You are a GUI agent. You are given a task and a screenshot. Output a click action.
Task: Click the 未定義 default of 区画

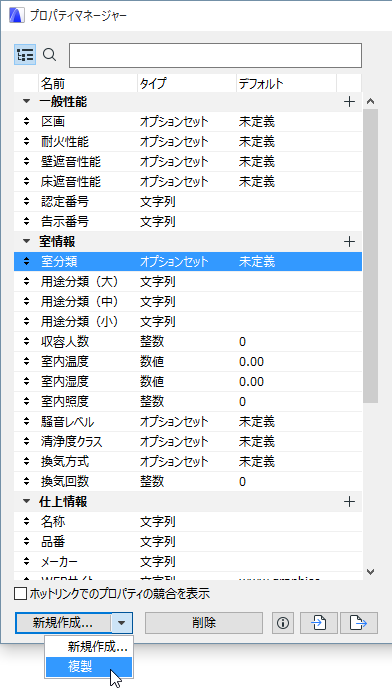tap(257, 122)
